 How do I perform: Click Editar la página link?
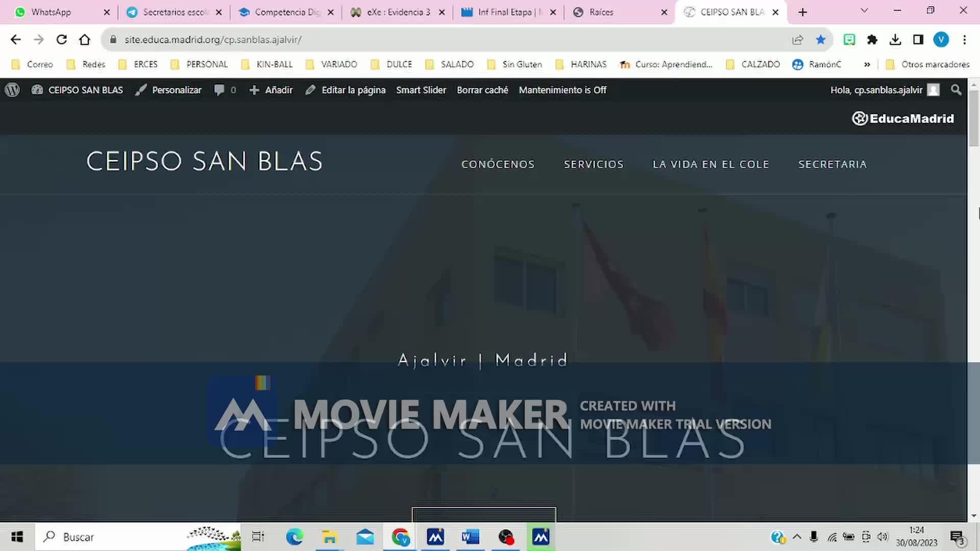click(353, 90)
